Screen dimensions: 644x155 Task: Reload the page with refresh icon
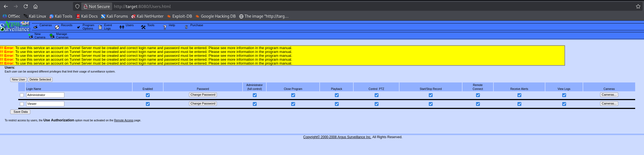[x=26, y=6]
